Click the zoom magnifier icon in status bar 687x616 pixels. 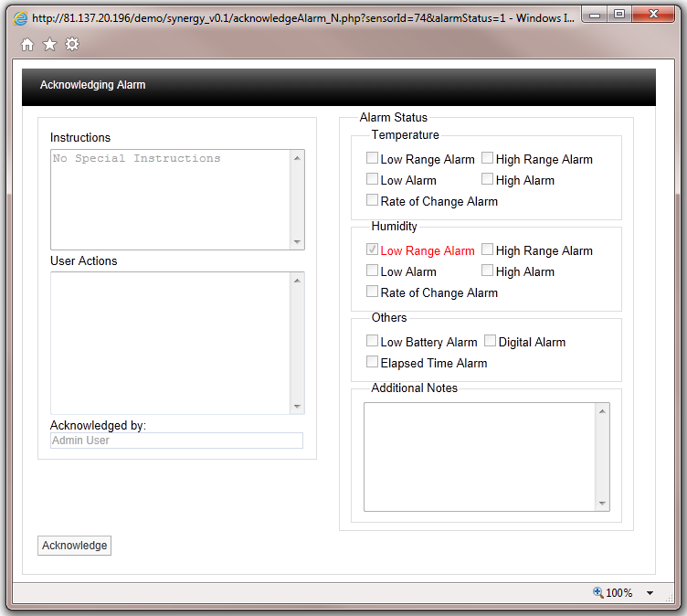(x=598, y=592)
